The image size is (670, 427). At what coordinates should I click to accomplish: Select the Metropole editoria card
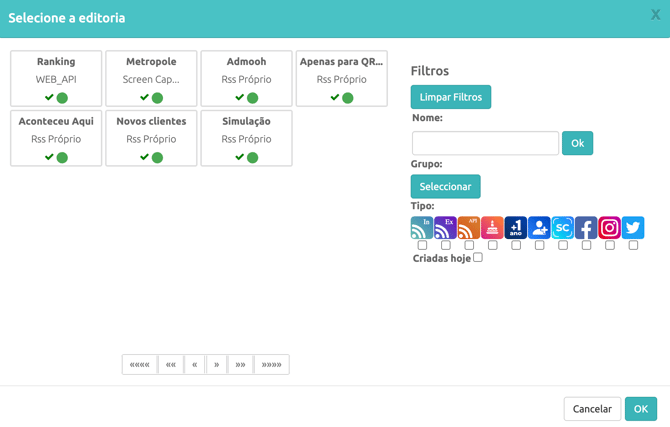[151, 79]
